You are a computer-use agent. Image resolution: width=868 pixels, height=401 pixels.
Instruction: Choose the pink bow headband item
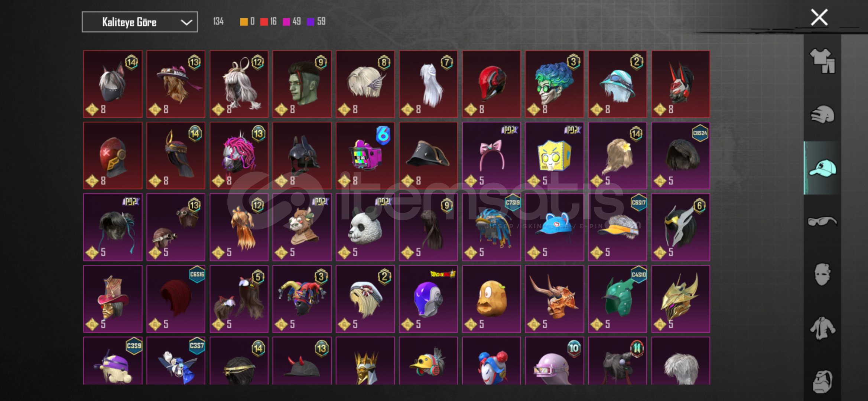click(x=491, y=156)
